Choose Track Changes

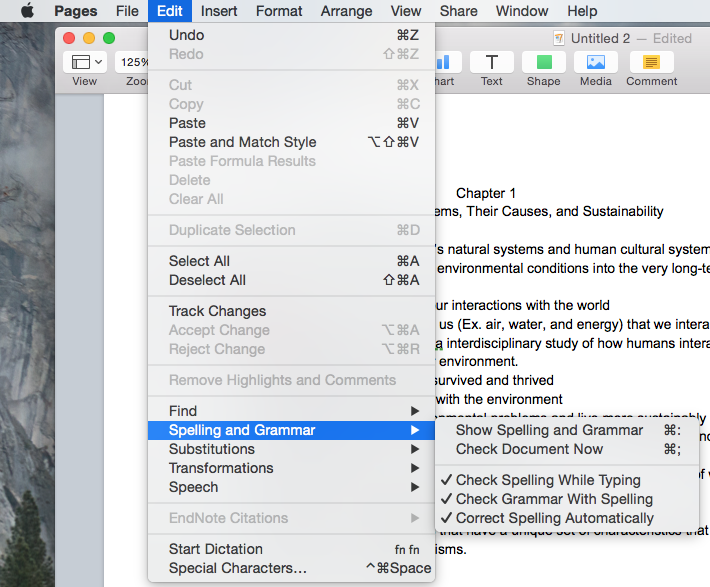tap(291, 311)
